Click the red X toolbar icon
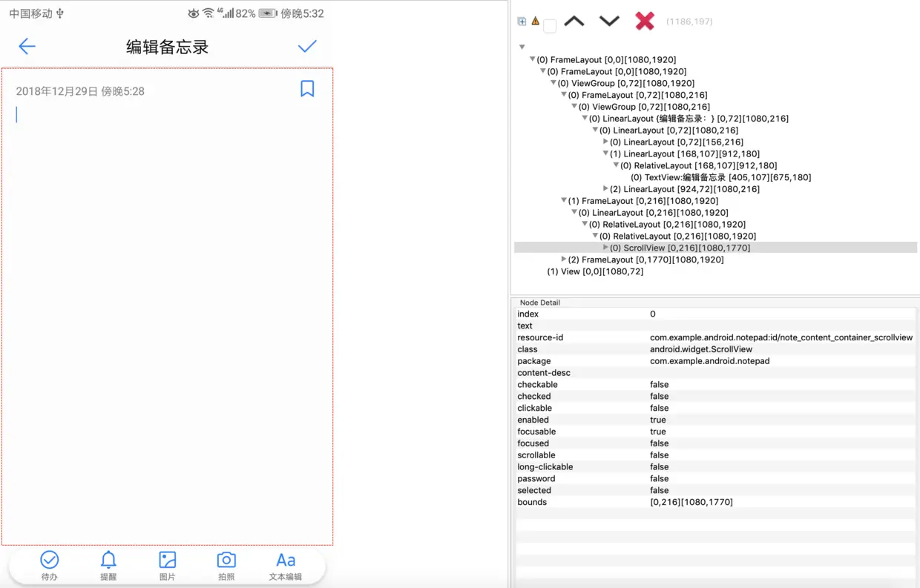 pos(645,21)
